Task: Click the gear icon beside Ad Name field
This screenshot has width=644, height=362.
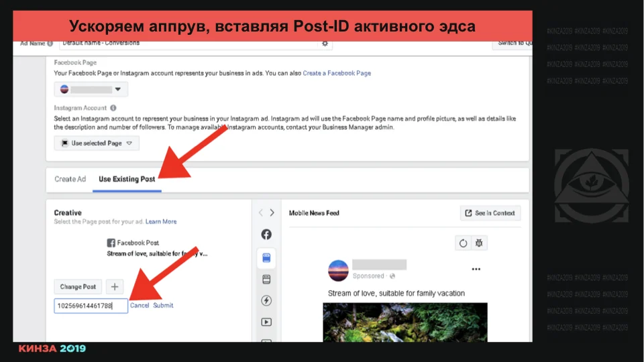Action: (325, 44)
